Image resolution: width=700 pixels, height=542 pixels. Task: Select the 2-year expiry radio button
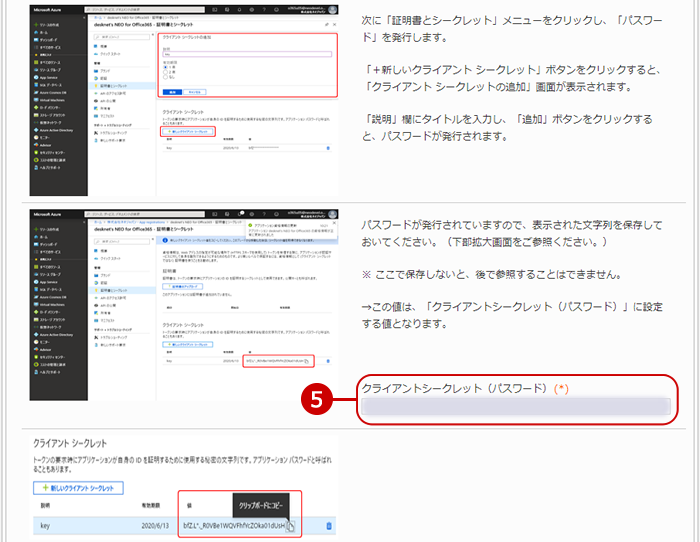(x=163, y=71)
